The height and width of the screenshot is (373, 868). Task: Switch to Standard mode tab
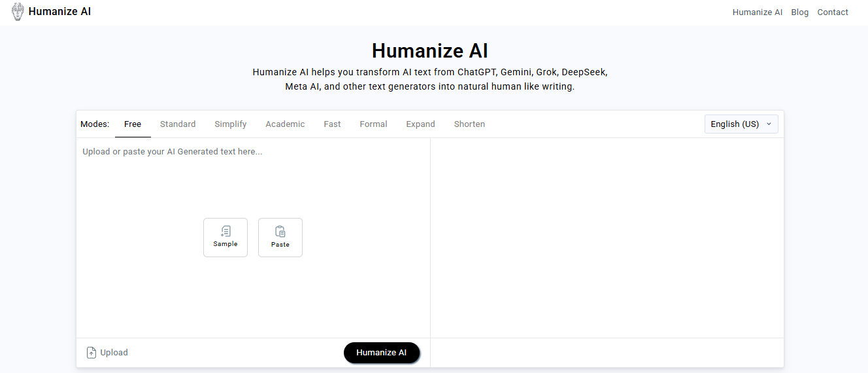pos(178,124)
